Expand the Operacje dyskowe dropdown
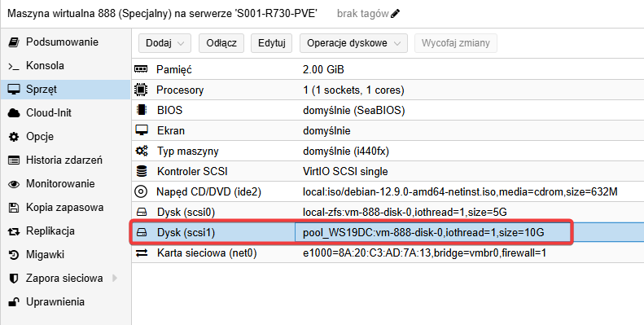This screenshot has height=325, width=644. click(353, 43)
